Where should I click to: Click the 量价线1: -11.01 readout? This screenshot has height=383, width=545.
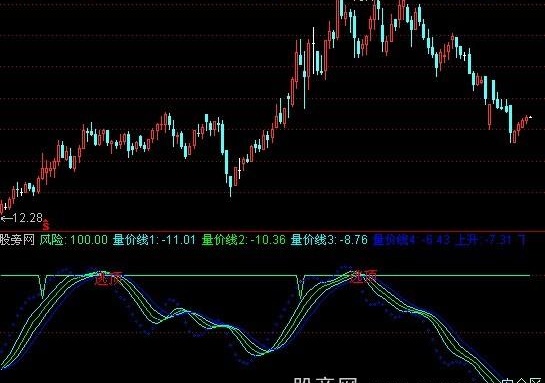(154, 240)
